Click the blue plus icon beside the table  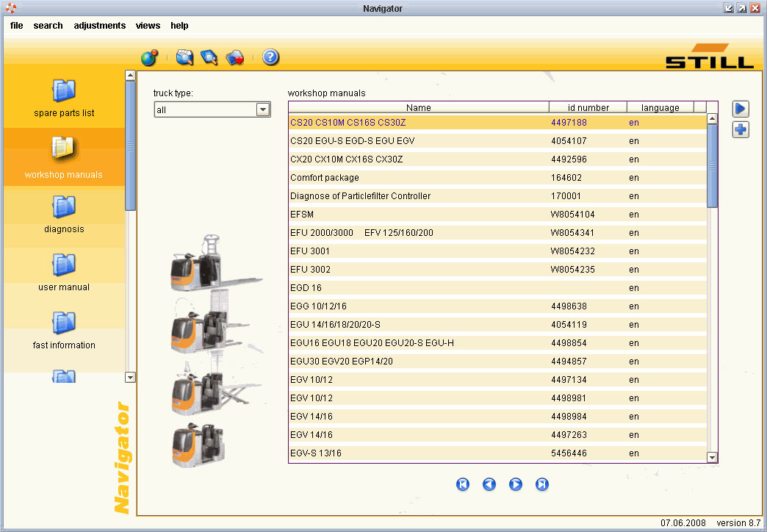(741, 130)
